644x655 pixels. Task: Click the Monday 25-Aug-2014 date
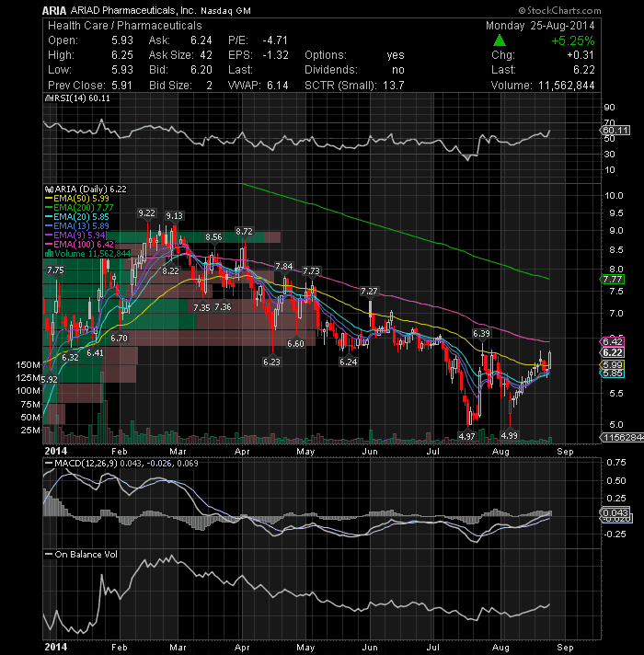click(540, 26)
